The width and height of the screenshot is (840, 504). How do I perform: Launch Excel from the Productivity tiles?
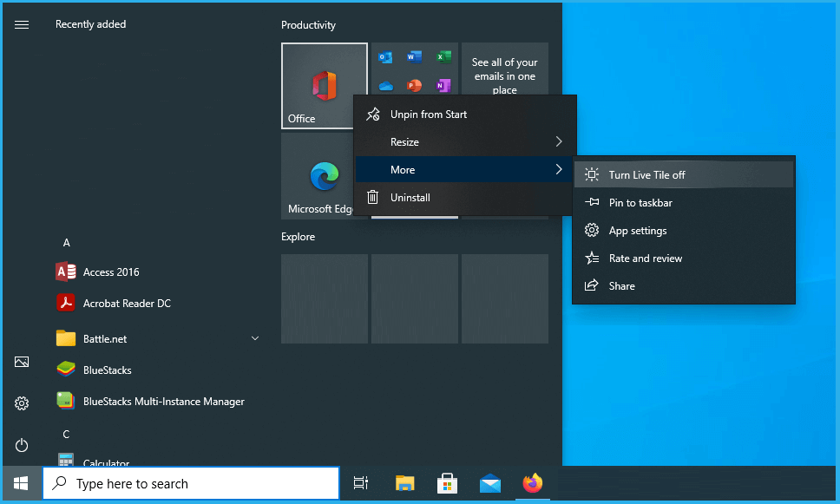[444, 56]
